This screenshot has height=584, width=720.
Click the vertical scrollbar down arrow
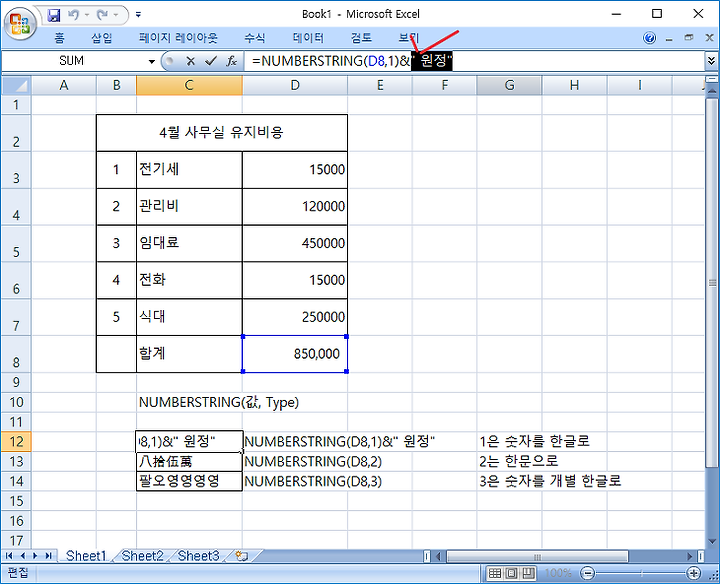click(x=712, y=542)
